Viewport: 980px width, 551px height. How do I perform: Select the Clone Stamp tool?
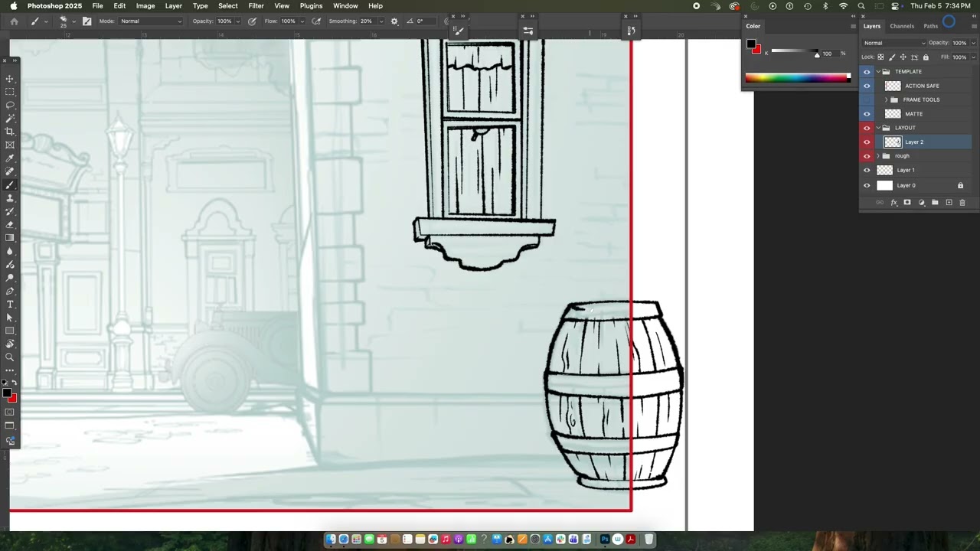click(x=10, y=198)
